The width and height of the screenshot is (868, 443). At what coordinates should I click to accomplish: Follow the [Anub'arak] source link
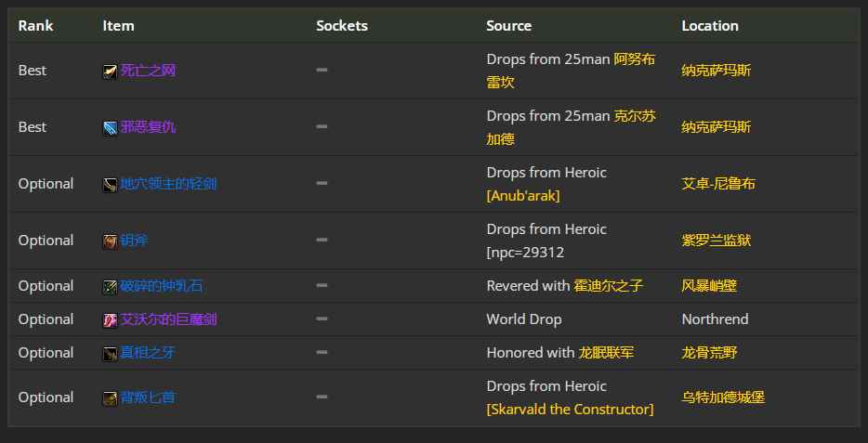click(522, 195)
